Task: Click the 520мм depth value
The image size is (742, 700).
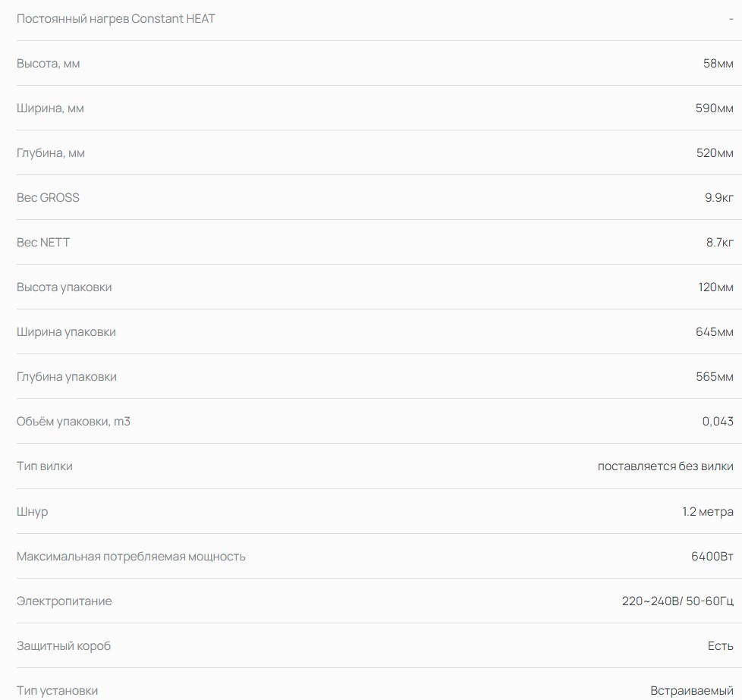Action: pyautogui.click(x=715, y=153)
